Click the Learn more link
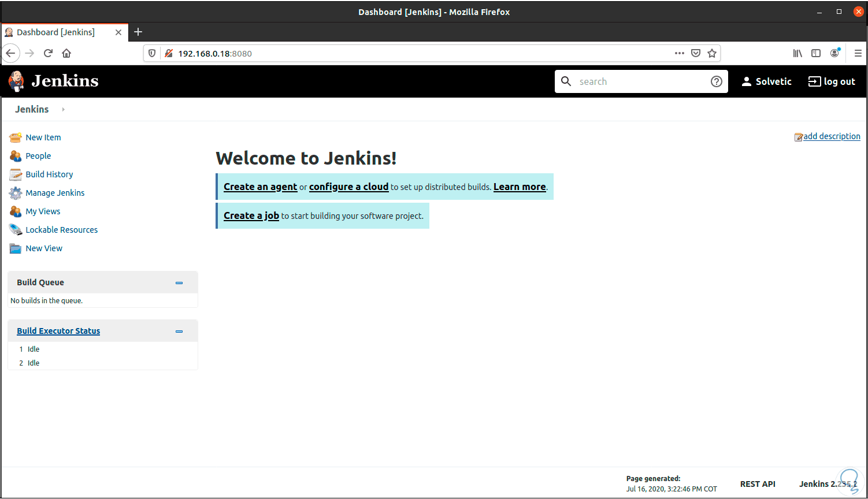The image size is (868, 499). coord(520,187)
